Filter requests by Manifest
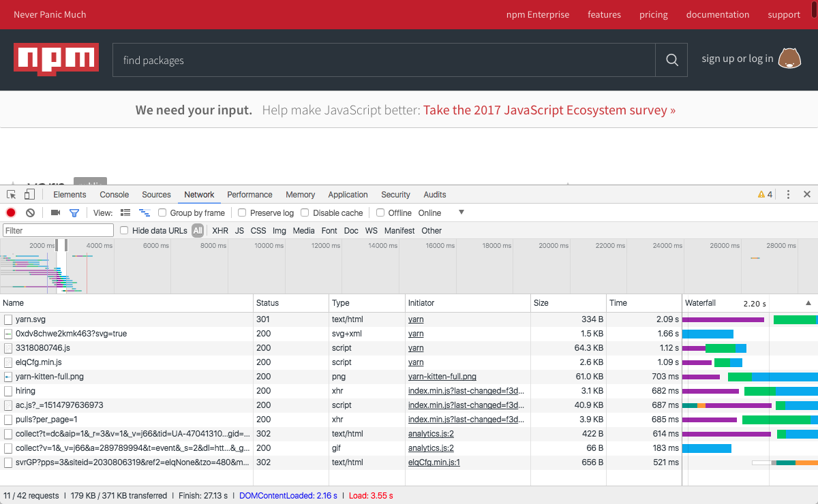 click(399, 231)
